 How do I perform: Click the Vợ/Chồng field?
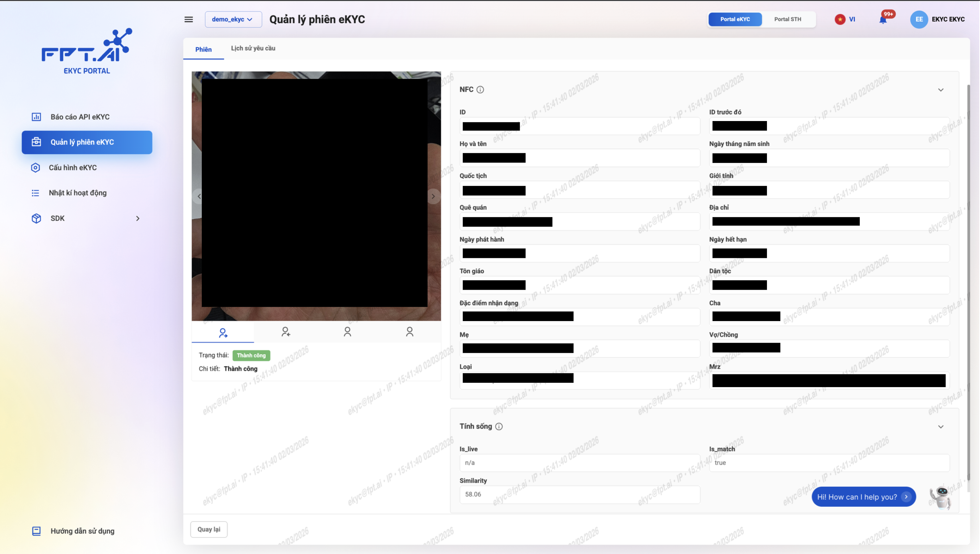(829, 349)
